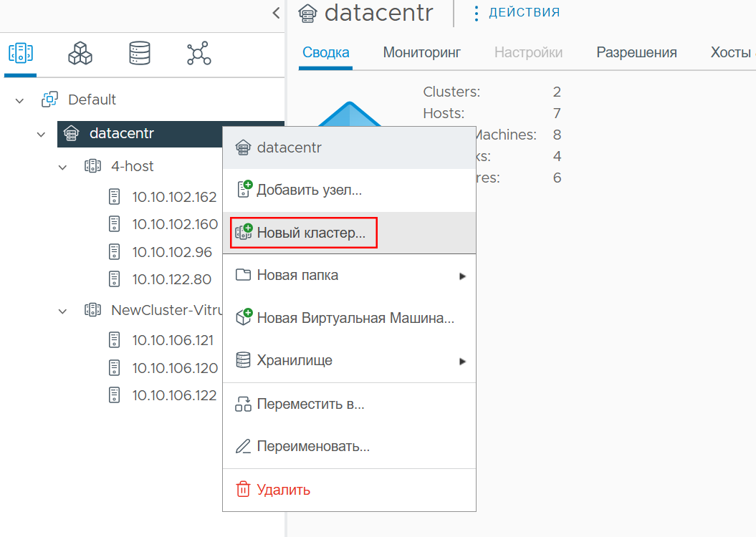Click host icon next to 10.10.106.122
The width and height of the screenshot is (756, 537).
(x=114, y=395)
